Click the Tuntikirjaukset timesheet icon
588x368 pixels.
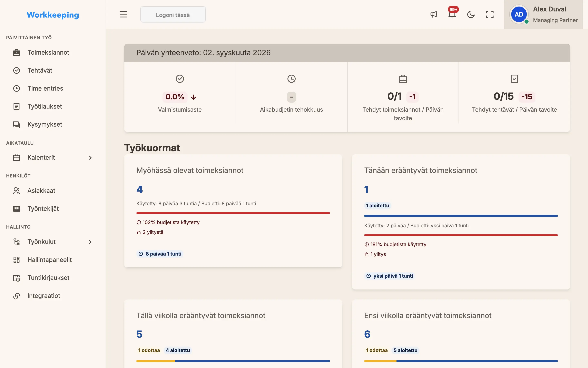[x=17, y=278]
